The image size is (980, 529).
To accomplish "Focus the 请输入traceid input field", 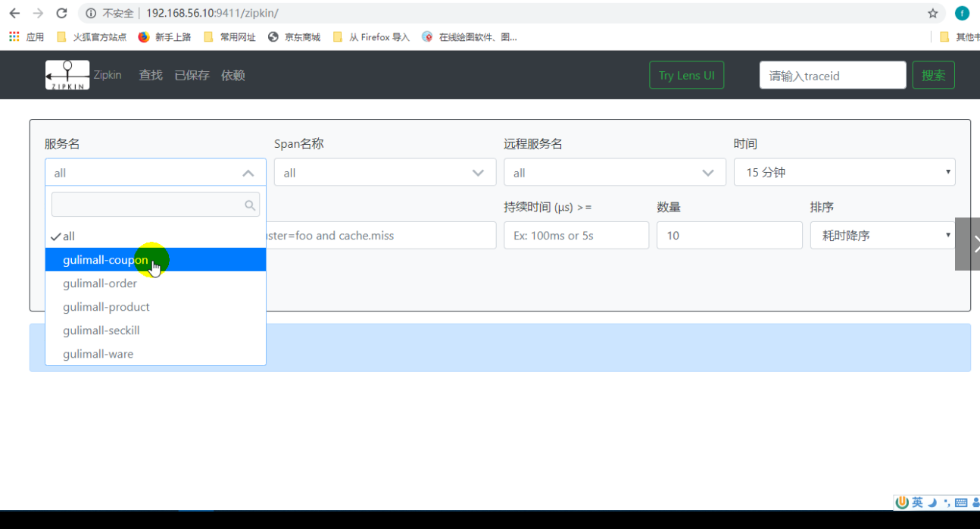I will pos(833,75).
